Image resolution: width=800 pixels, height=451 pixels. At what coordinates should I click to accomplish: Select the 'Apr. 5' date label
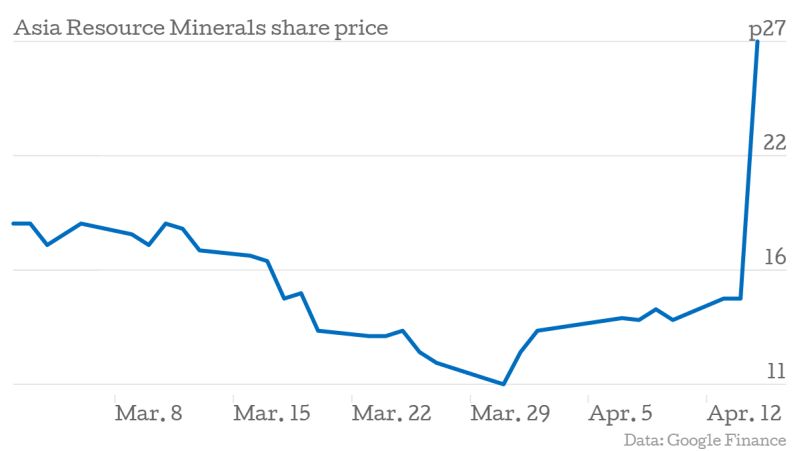(619, 413)
